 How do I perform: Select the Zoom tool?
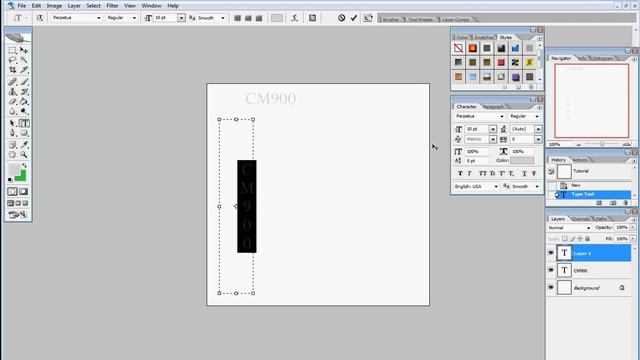point(24,155)
